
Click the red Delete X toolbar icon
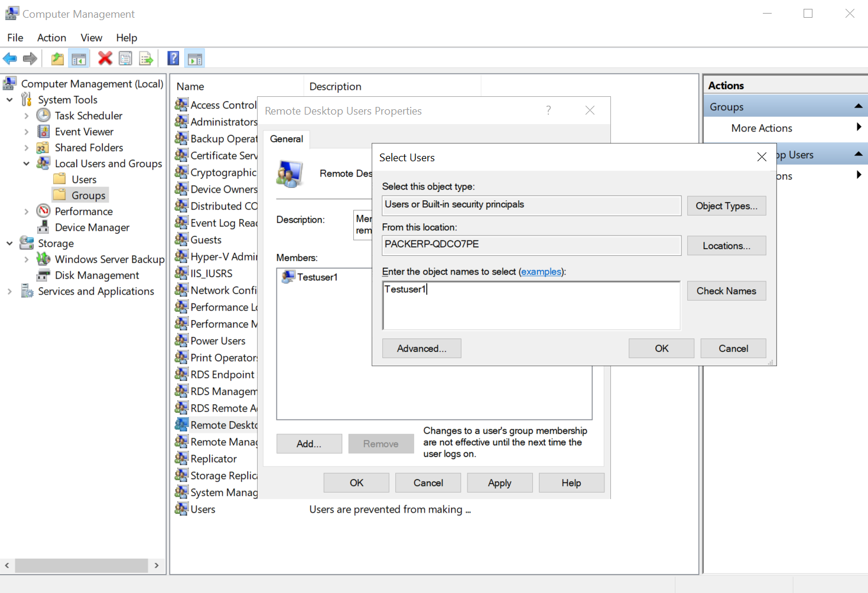(105, 58)
